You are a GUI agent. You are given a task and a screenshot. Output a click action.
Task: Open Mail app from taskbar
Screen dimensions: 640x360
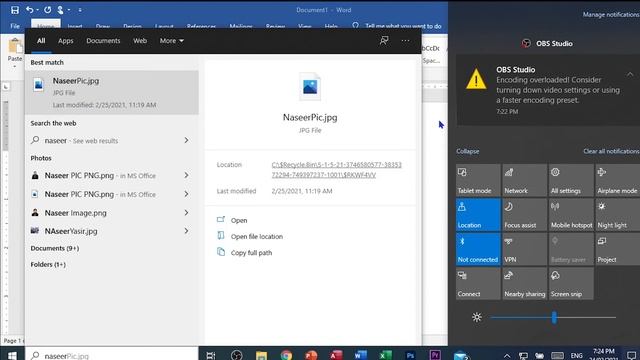pyautogui.click(x=460, y=355)
